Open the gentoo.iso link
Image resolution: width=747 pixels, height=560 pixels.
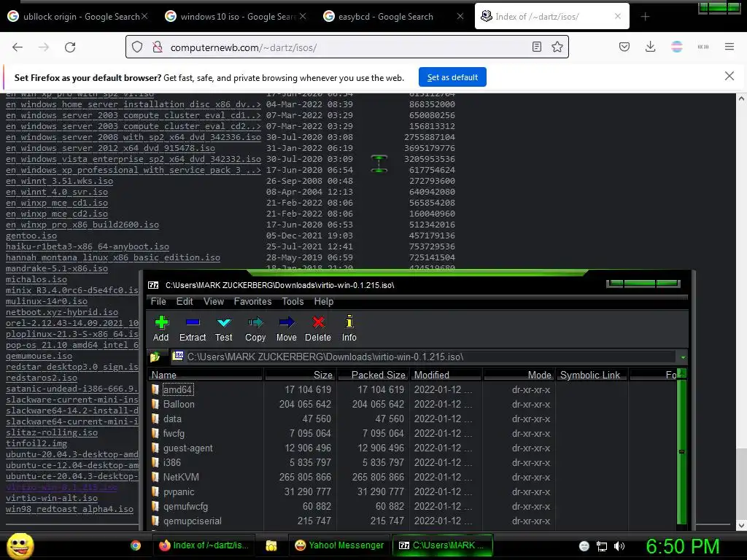tap(31, 236)
